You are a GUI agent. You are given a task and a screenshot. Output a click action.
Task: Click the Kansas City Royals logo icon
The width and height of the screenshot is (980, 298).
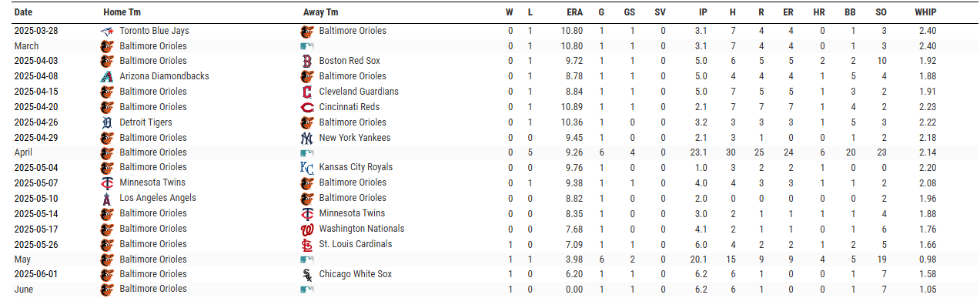[306, 168]
